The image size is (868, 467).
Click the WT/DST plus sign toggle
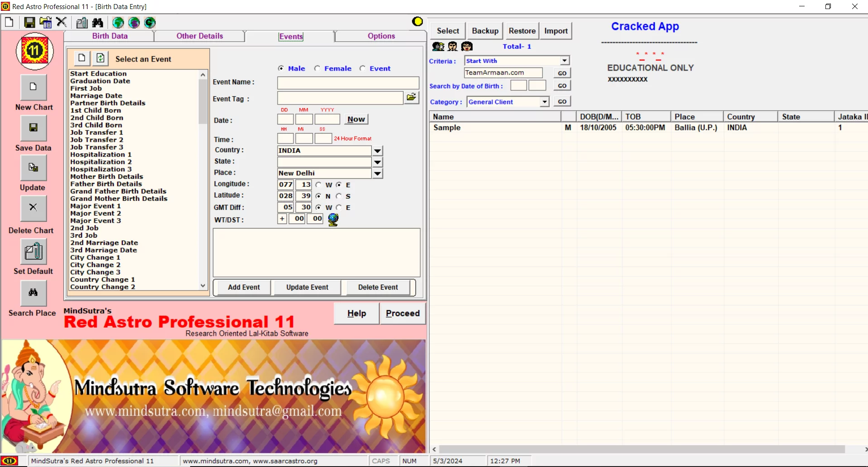[282, 219]
